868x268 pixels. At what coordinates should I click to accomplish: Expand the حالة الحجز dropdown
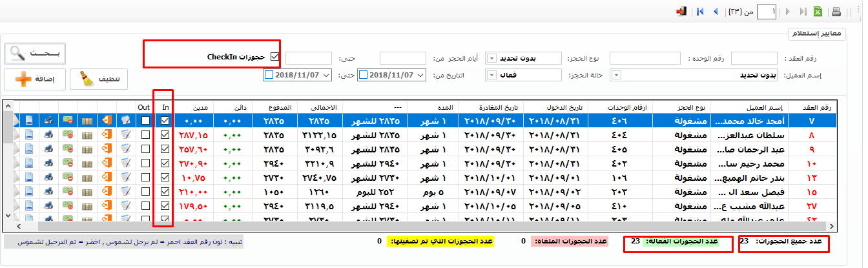tap(491, 76)
